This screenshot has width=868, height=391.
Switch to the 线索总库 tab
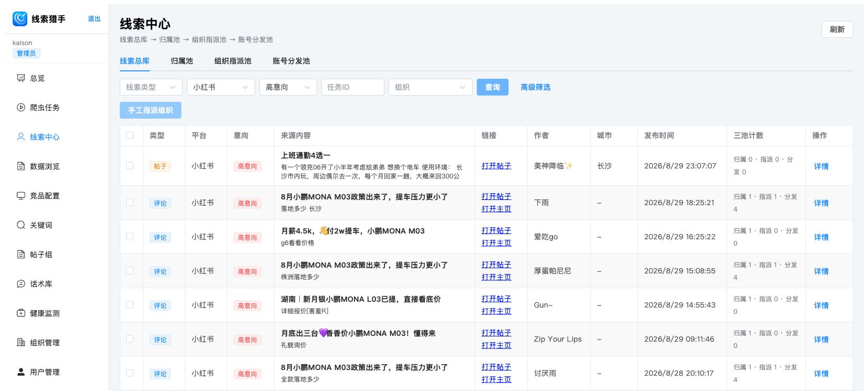click(x=134, y=61)
